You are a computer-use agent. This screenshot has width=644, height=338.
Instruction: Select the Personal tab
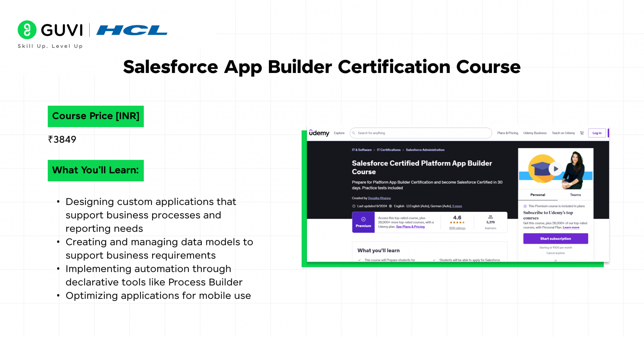537,195
